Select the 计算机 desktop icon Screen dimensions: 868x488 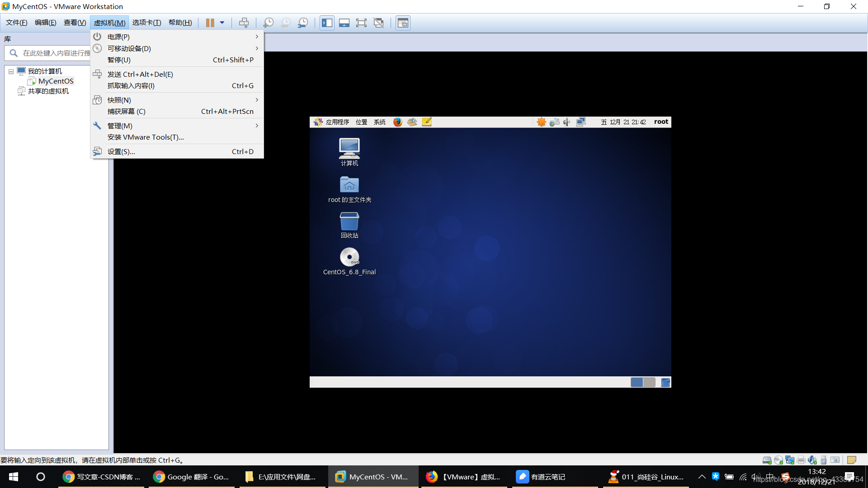coord(349,152)
